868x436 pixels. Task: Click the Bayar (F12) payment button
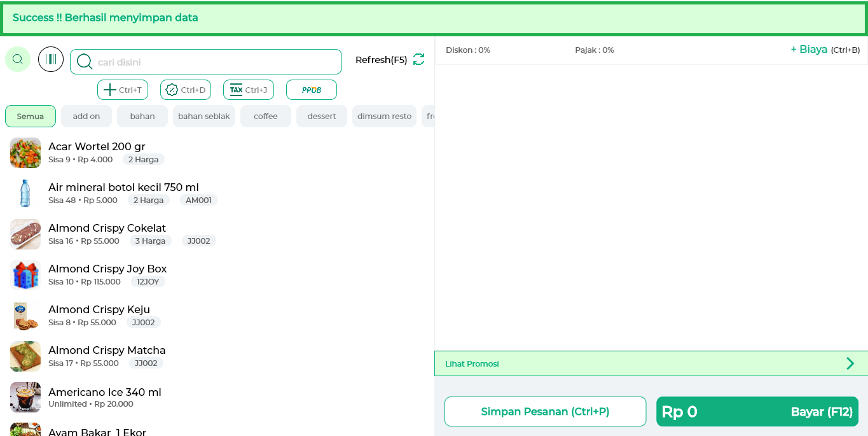(x=757, y=411)
